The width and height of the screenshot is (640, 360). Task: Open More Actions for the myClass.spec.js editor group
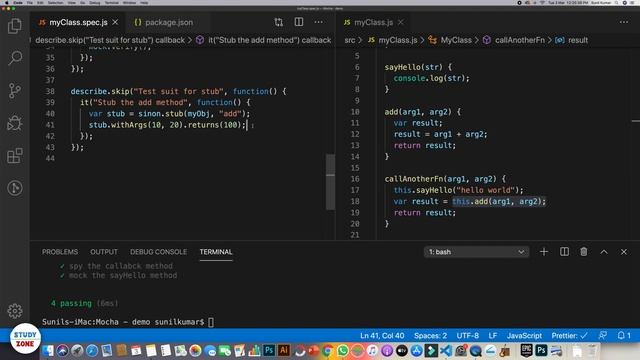[318, 22]
